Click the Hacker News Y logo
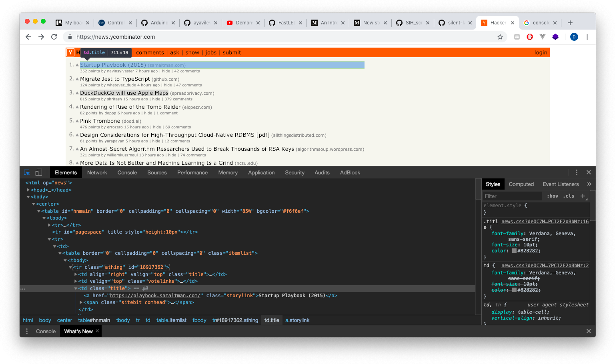 pyautogui.click(x=70, y=52)
